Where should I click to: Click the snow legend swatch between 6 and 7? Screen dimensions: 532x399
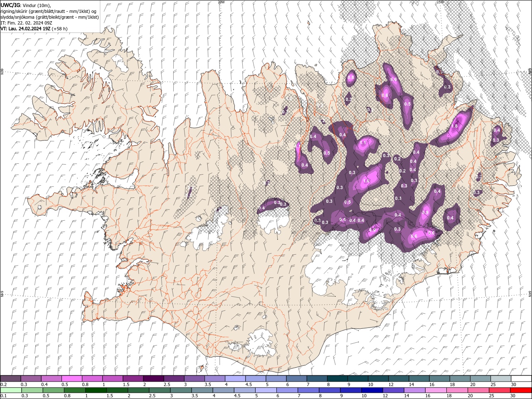tap(296, 379)
